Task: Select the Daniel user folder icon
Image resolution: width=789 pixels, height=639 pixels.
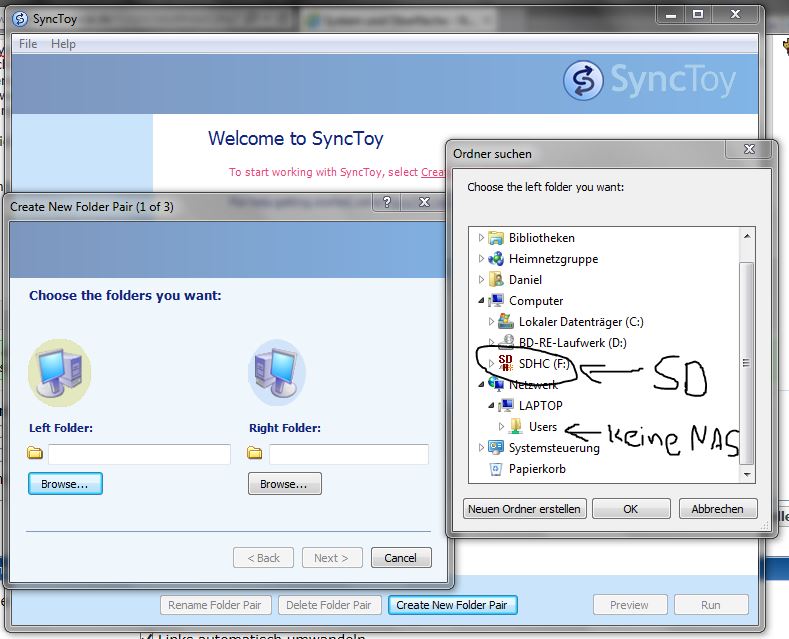Action: 496,279
